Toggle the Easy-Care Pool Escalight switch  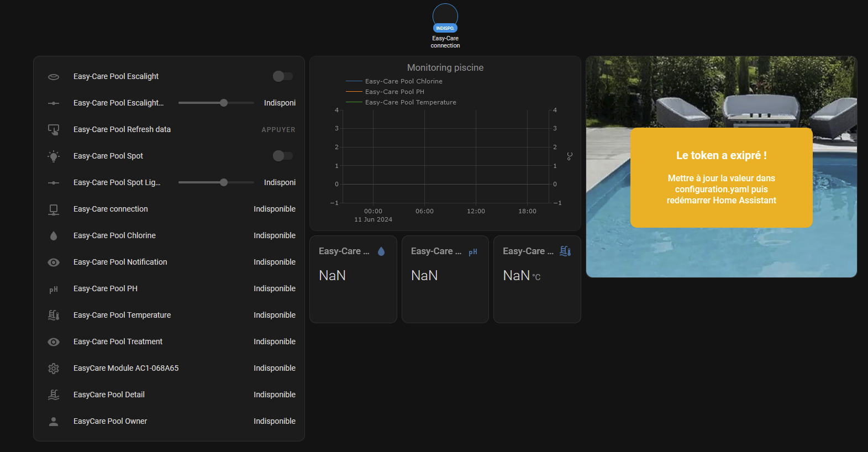pos(283,76)
